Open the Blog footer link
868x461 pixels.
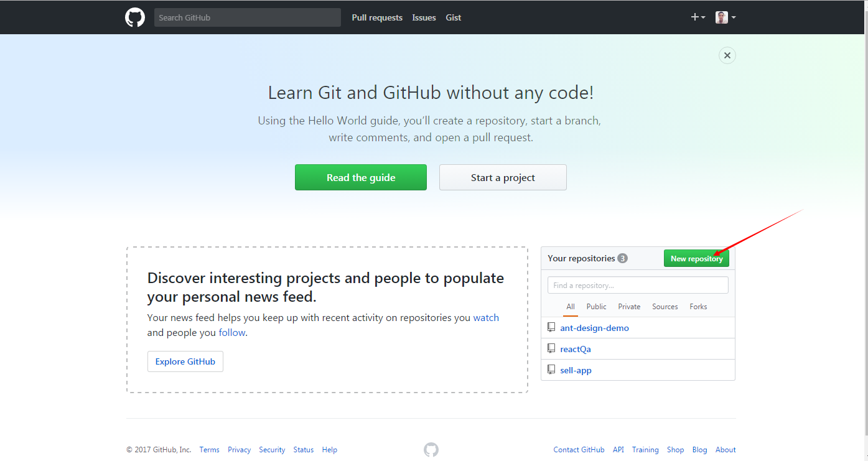click(x=699, y=450)
